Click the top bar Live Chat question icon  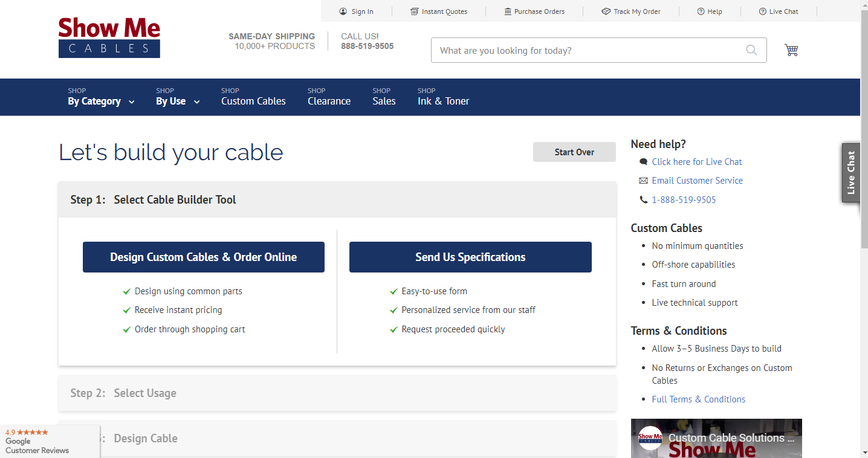[763, 11]
